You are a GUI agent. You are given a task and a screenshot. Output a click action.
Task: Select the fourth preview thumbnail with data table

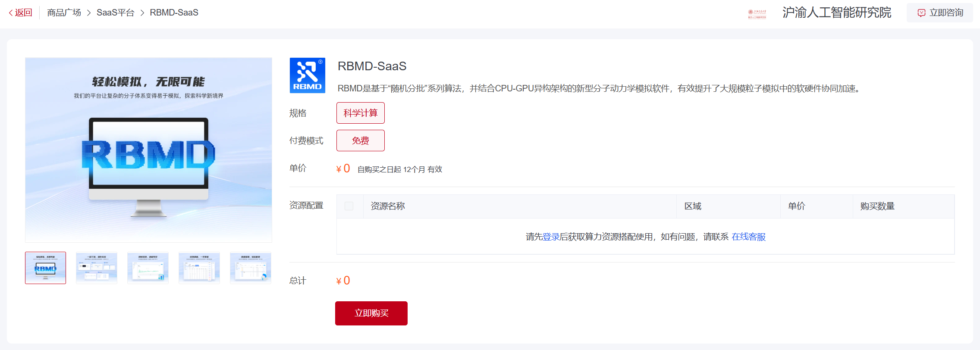pos(199,268)
